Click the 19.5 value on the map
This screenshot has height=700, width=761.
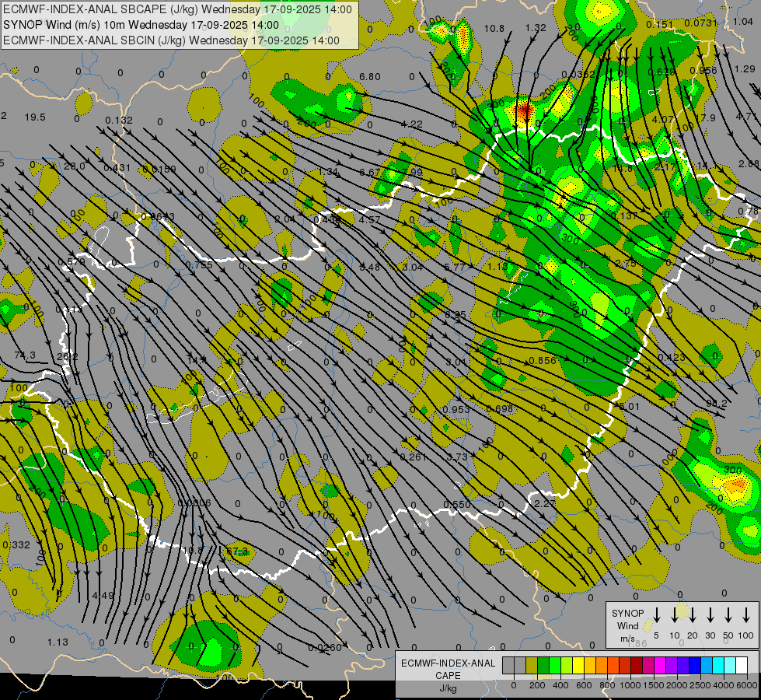[x=35, y=117]
